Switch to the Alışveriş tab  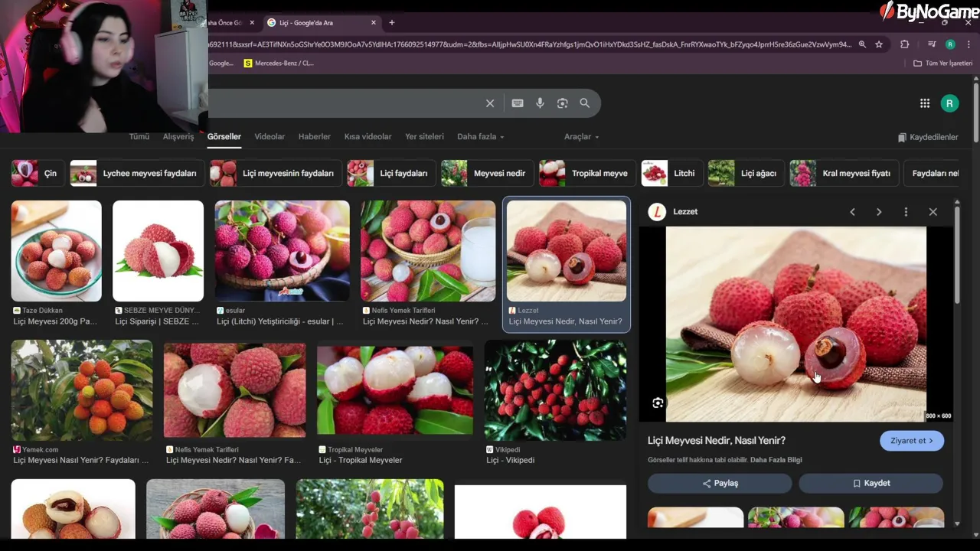[x=178, y=137]
